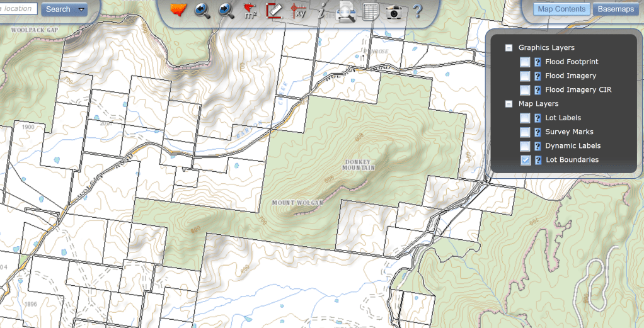The image size is (644, 328).
Task: Open the XY coordinates tool
Action: 298,11
